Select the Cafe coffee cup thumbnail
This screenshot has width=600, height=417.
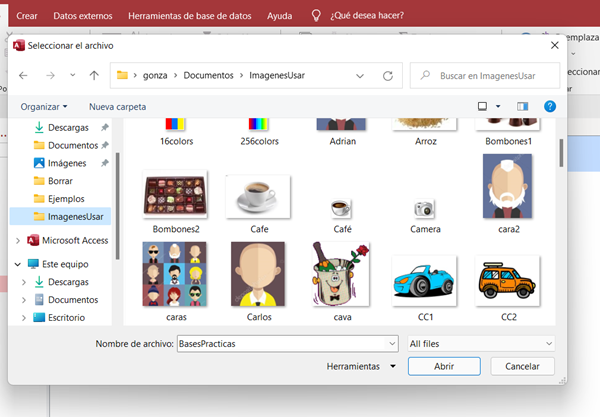(x=258, y=202)
